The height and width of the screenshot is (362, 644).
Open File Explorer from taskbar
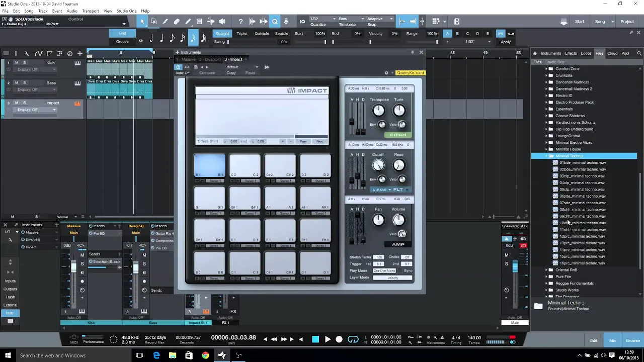(173, 355)
